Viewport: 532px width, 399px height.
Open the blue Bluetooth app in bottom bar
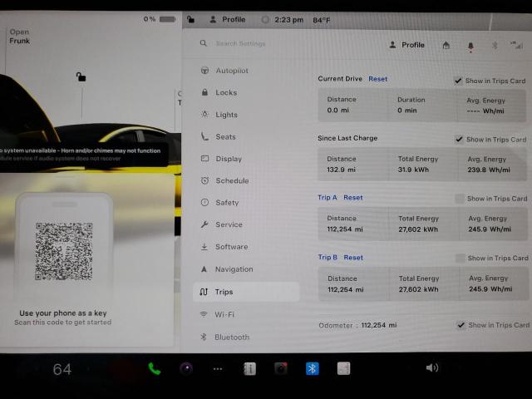click(313, 368)
